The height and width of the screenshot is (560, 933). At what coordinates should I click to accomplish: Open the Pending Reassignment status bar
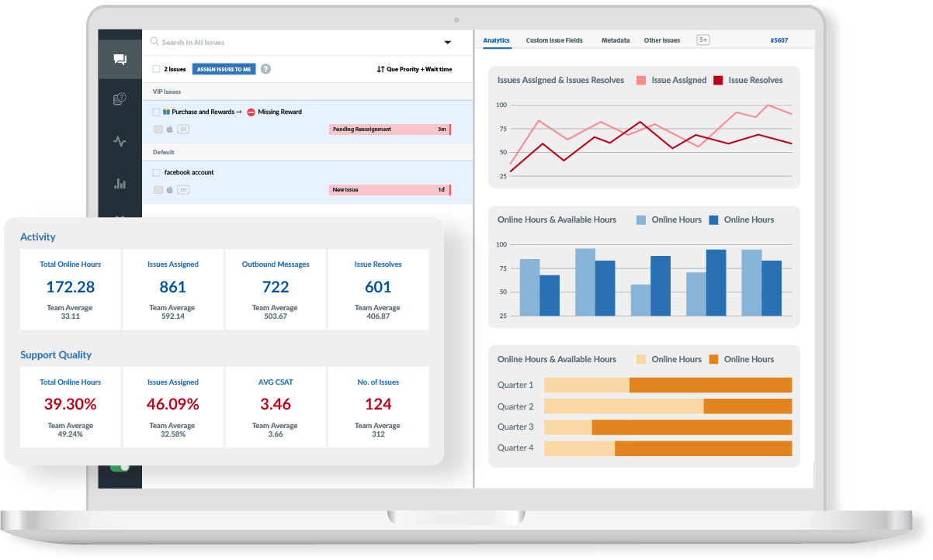point(390,129)
